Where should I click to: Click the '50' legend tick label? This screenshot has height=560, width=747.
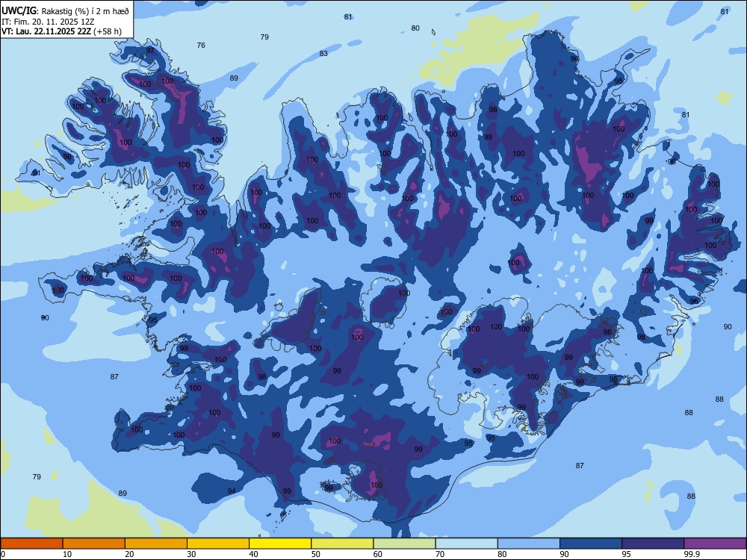[x=315, y=554]
